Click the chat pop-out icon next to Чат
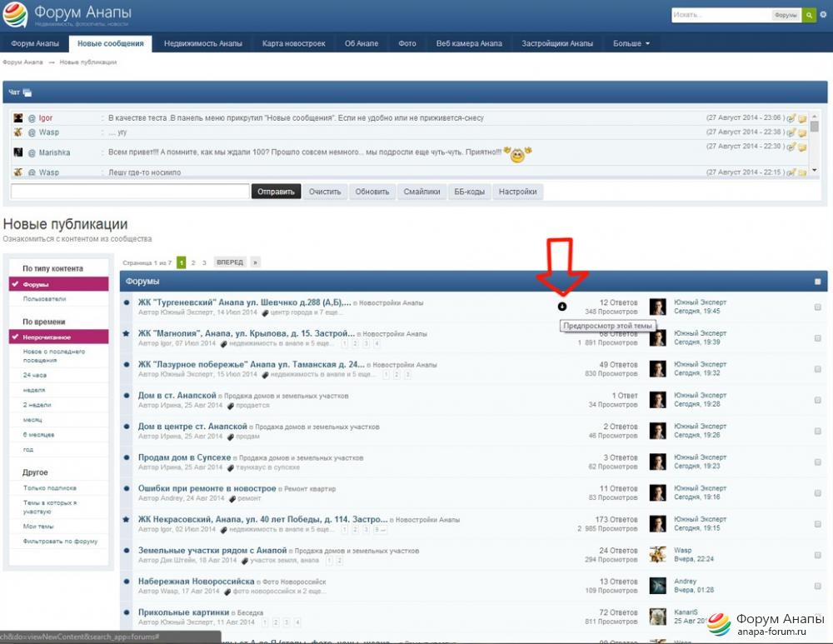 (x=27, y=92)
